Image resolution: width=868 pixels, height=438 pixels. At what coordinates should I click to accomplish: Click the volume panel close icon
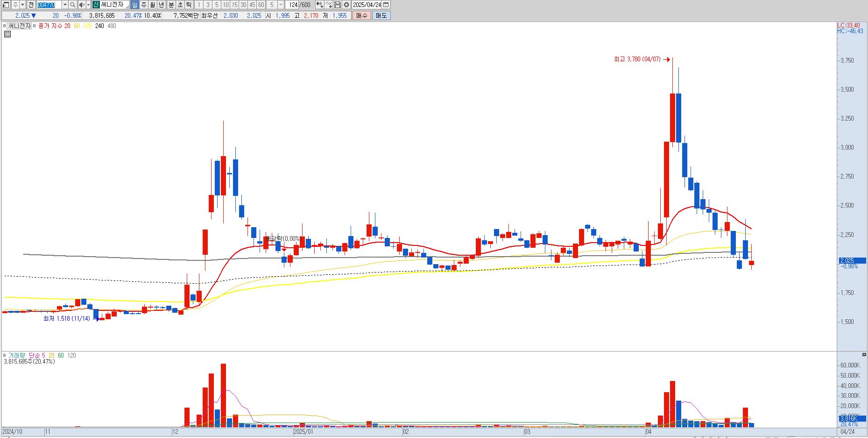click(x=864, y=355)
